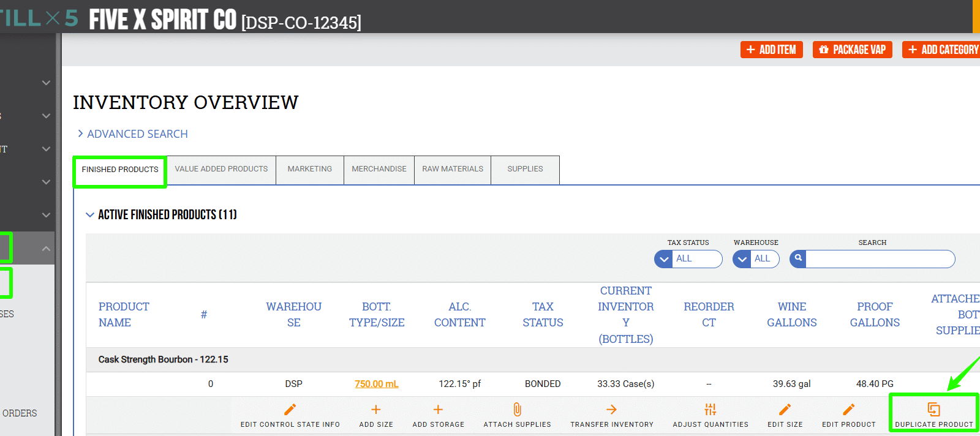The width and height of the screenshot is (980, 436).
Task: Switch to the Value Added Products tab
Action: coord(221,169)
